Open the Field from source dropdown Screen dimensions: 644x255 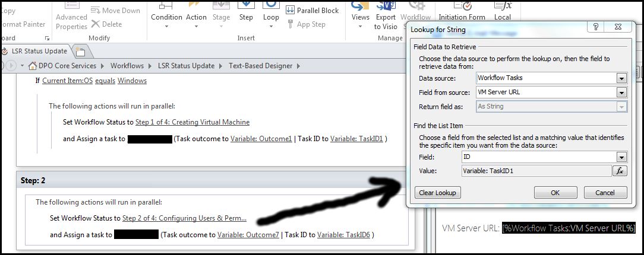[622, 93]
